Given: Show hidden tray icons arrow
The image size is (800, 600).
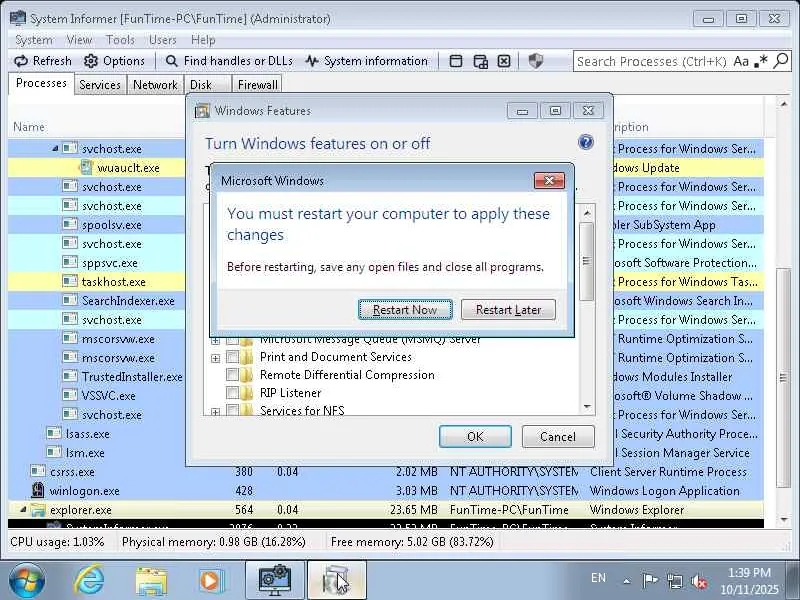Looking at the screenshot, I should 627,581.
